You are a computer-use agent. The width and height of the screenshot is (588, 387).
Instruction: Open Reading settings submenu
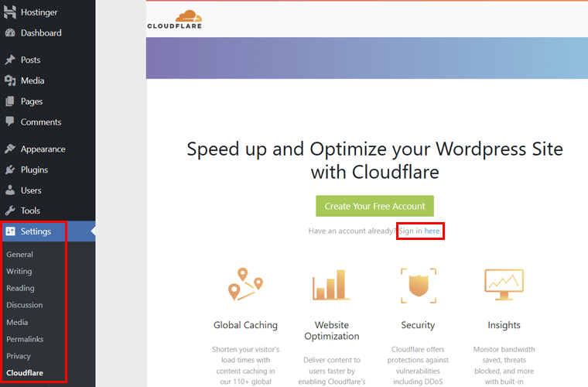click(20, 288)
